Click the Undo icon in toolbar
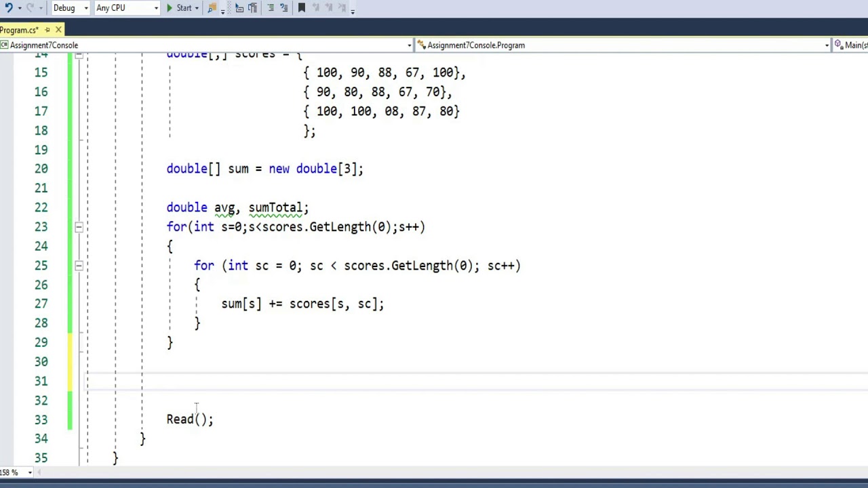 point(9,8)
